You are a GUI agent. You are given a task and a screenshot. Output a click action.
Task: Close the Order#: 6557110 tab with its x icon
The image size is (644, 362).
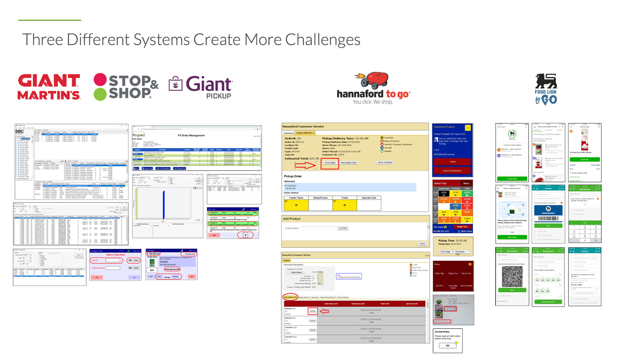click(314, 133)
